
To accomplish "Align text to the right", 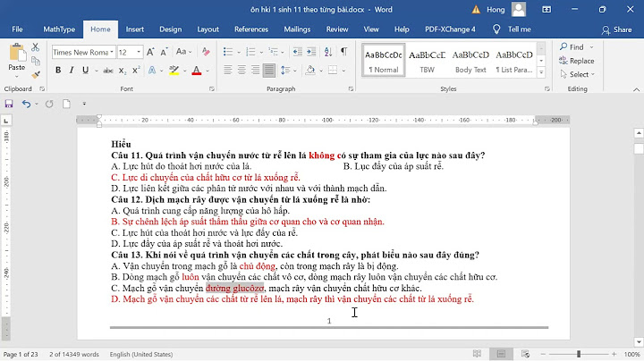I will click(256, 71).
